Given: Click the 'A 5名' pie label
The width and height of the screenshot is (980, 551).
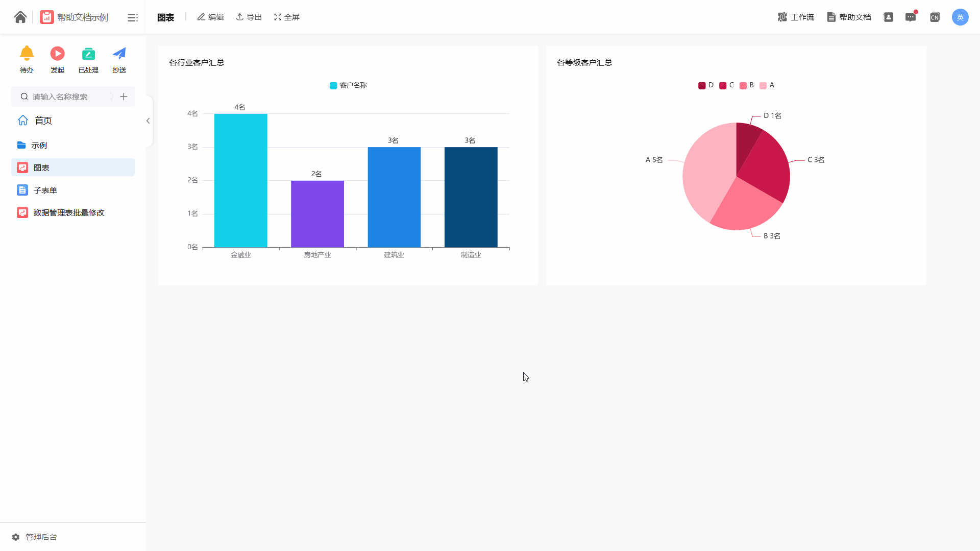Looking at the screenshot, I should coord(654,160).
